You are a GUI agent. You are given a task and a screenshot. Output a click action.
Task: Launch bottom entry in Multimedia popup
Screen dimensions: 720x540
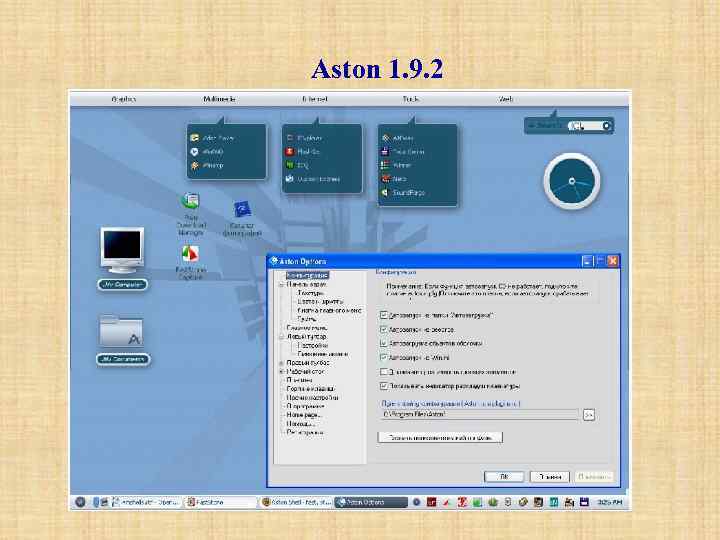click(207, 165)
